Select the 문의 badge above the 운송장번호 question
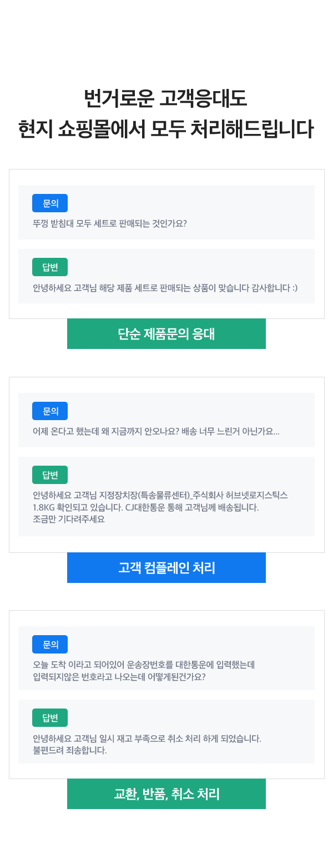Viewport: 333px width, 868px height. click(50, 645)
